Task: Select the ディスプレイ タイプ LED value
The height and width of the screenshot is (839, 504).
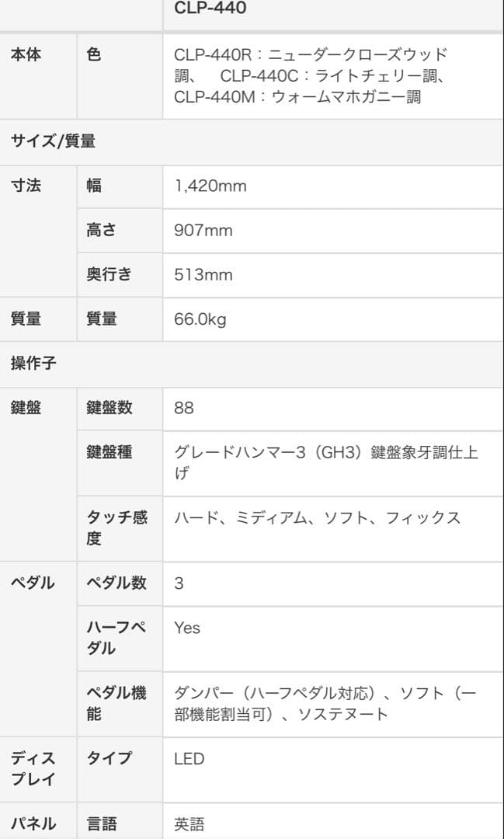Action: pyautogui.click(x=189, y=759)
